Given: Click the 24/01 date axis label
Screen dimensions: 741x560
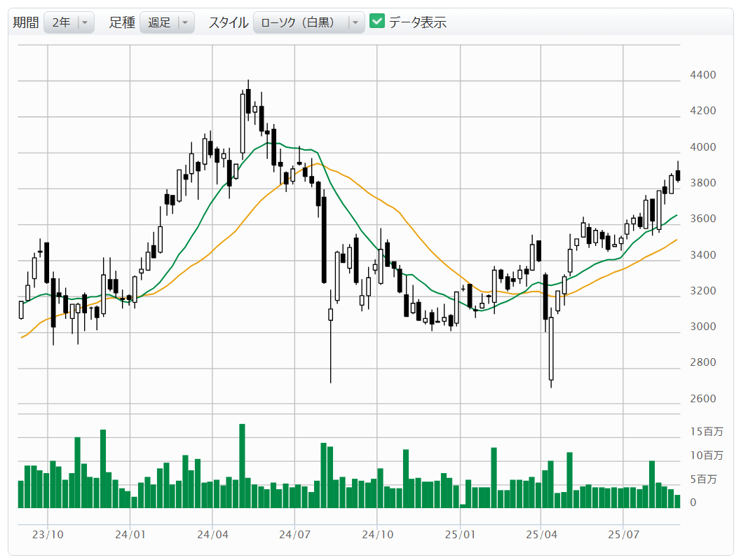Looking at the screenshot, I should [x=130, y=534].
